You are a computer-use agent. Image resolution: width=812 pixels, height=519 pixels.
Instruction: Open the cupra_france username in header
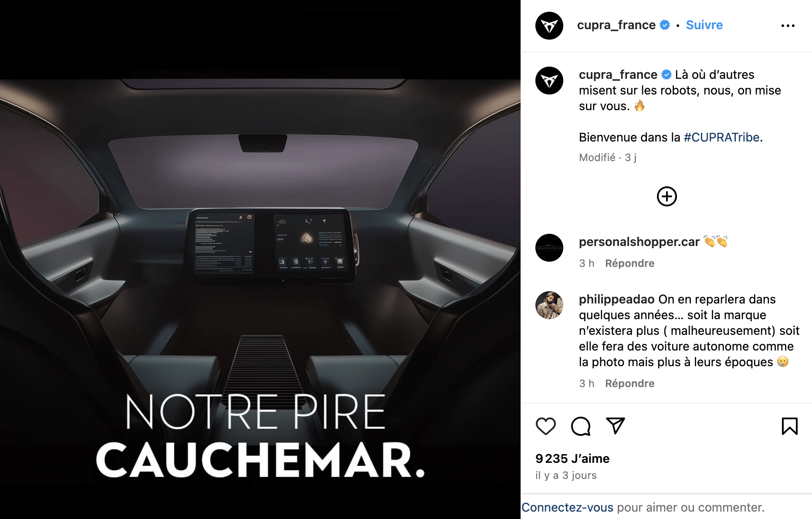[x=616, y=25]
